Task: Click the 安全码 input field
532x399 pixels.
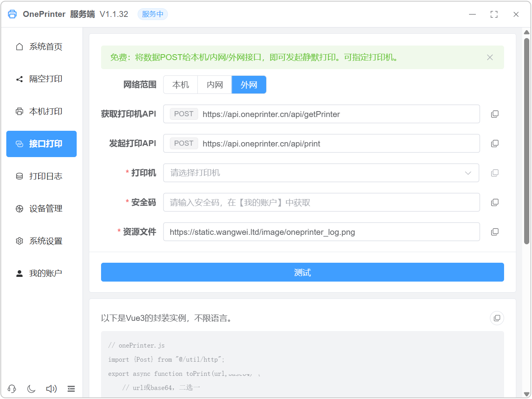Action: point(322,203)
